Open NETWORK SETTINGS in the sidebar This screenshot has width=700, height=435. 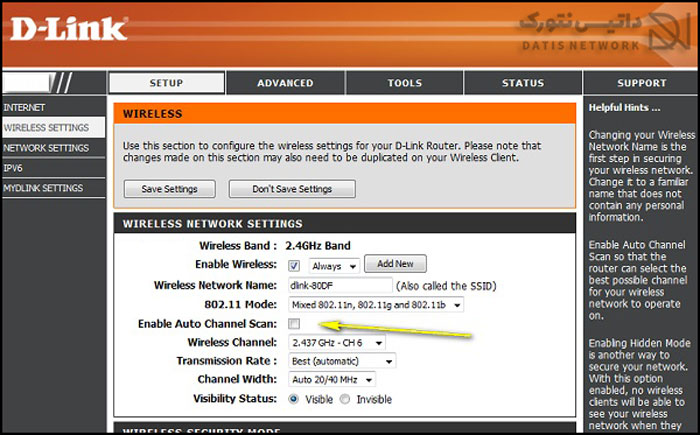click(x=54, y=148)
